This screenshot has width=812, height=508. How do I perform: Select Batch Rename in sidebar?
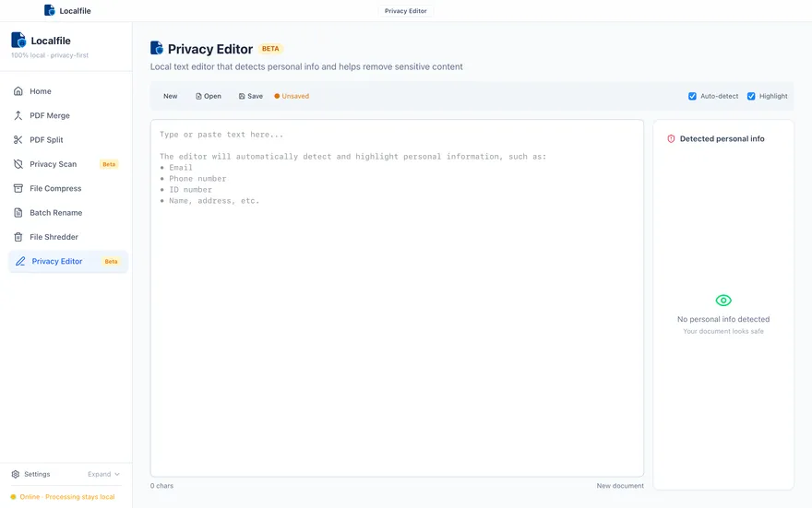tap(68, 213)
